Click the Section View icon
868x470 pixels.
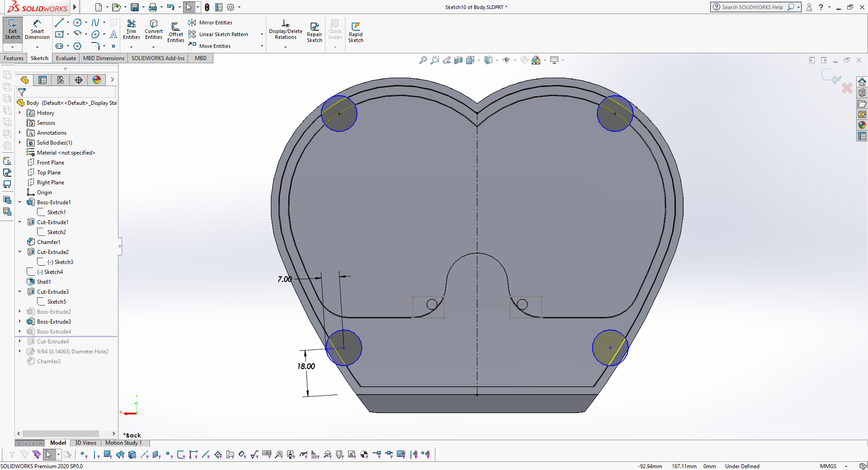coord(458,60)
